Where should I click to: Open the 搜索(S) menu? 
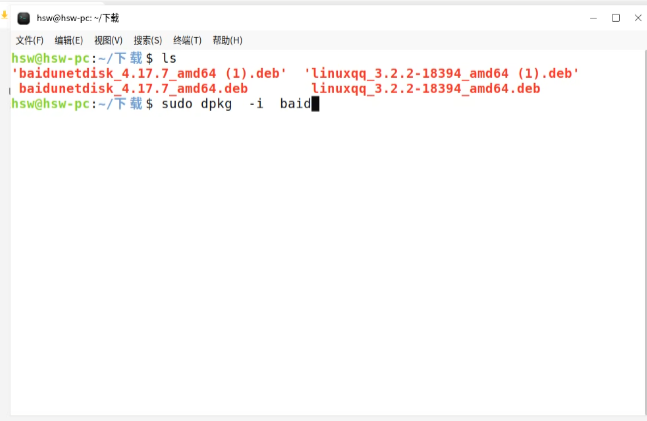pyautogui.click(x=148, y=40)
